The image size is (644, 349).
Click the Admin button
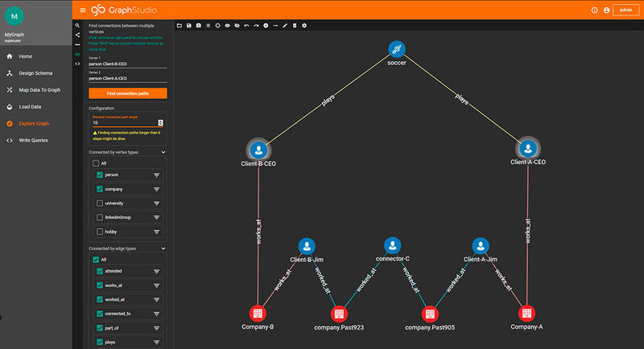[x=625, y=10]
